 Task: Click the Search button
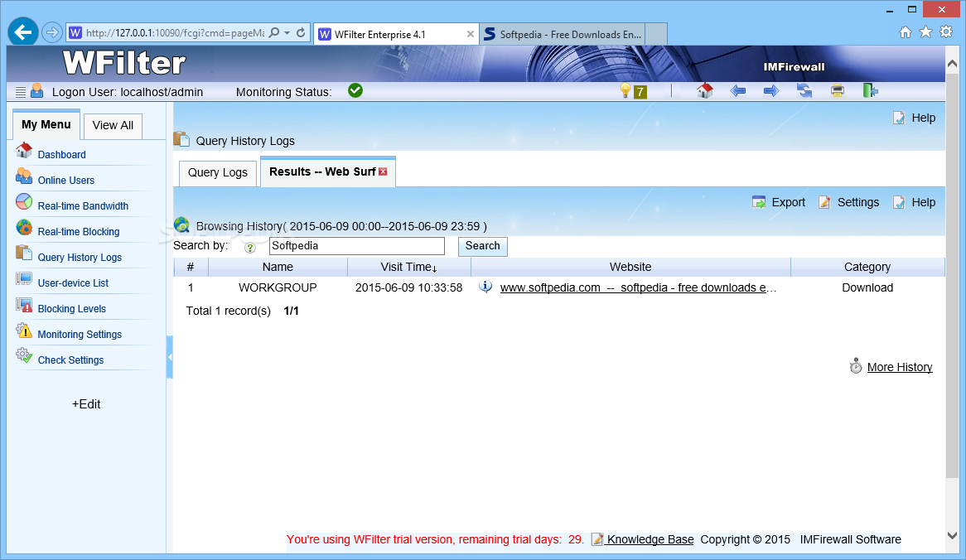pyautogui.click(x=482, y=246)
